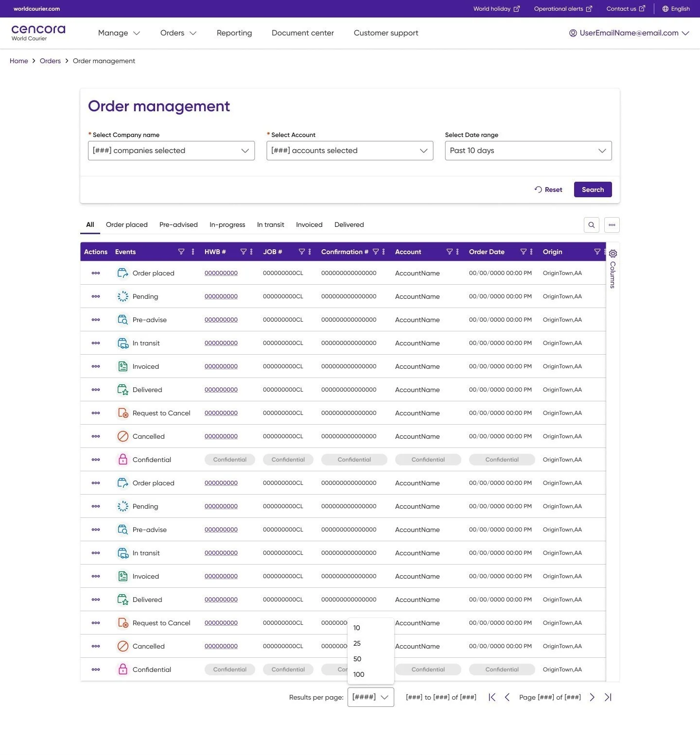
Task: Choose 25 results per page
Action: pos(370,643)
